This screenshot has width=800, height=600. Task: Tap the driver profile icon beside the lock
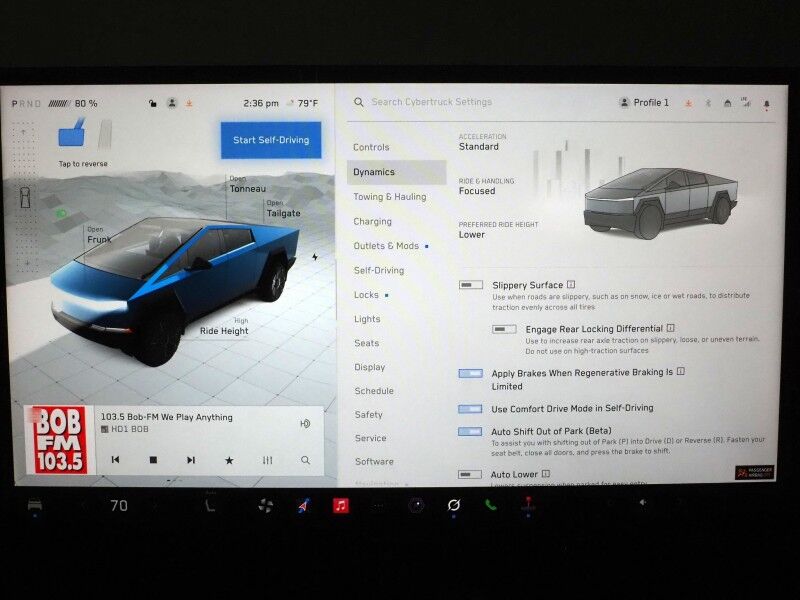pyautogui.click(x=172, y=104)
